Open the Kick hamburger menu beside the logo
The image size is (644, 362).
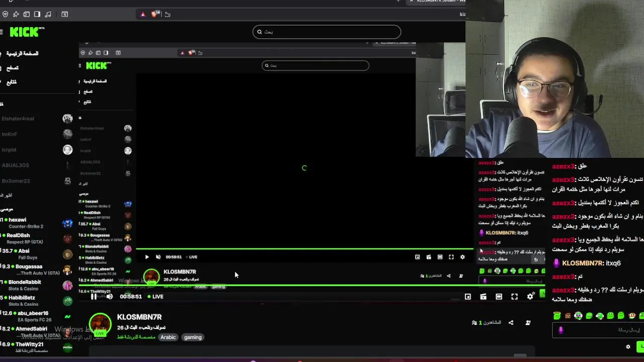[2, 32]
